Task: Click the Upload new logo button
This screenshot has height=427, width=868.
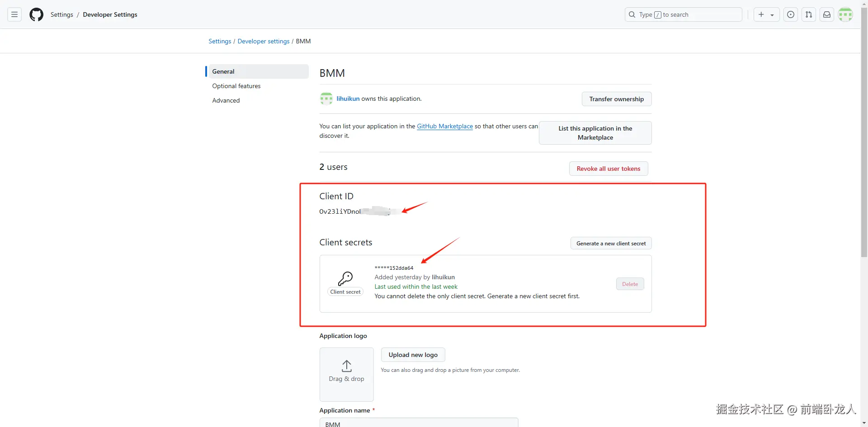Action: pyautogui.click(x=413, y=355)
